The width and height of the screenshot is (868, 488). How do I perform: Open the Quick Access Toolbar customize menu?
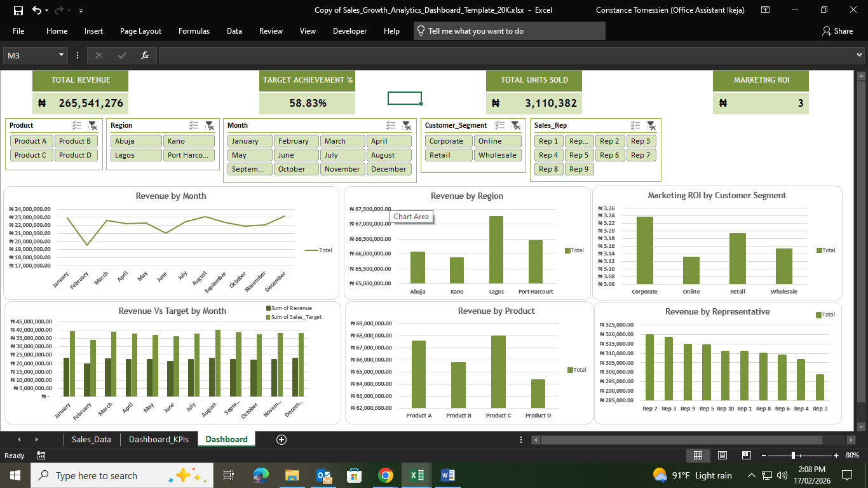click(x=80, y=10)
